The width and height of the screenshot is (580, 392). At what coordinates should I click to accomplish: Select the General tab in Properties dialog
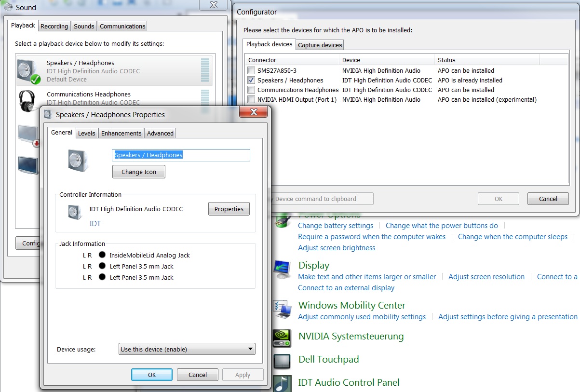[62, 132]
